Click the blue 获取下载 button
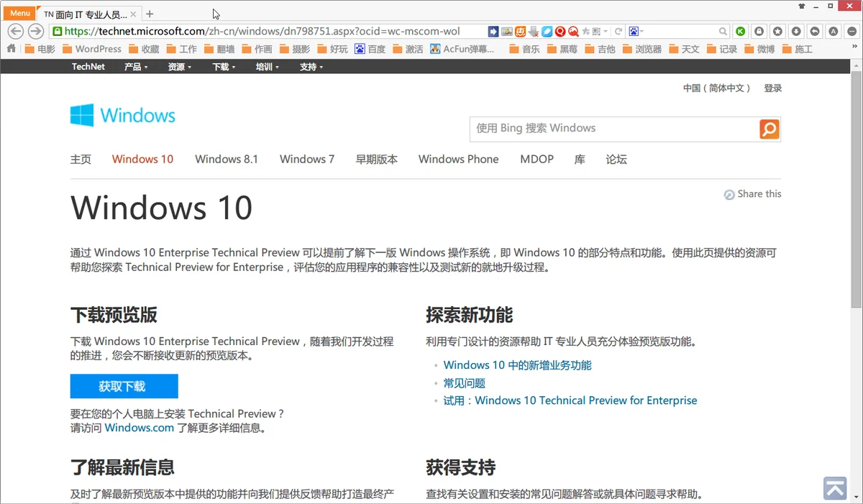This screenshot has width=863, height=504. (124, 386)
